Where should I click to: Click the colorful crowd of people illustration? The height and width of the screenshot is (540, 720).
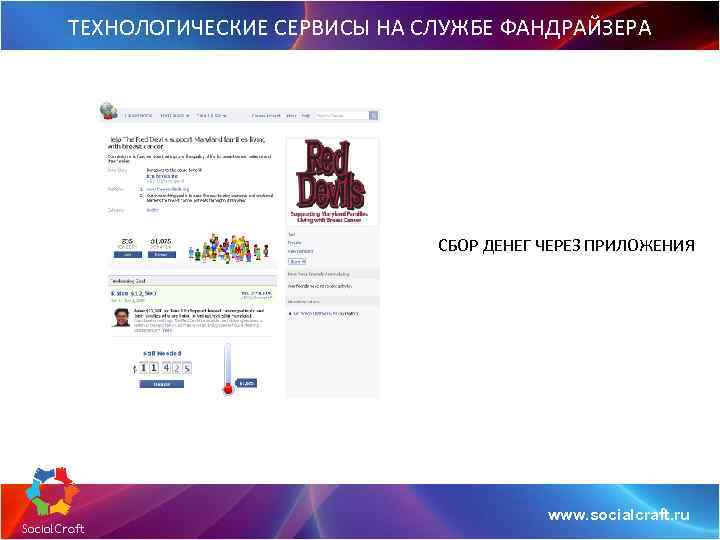[228, 248]
